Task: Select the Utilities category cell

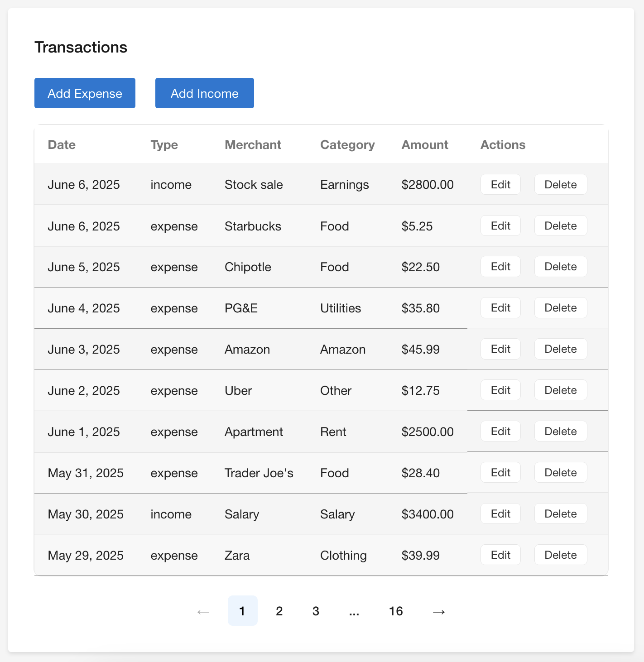Action: point(341,308)
